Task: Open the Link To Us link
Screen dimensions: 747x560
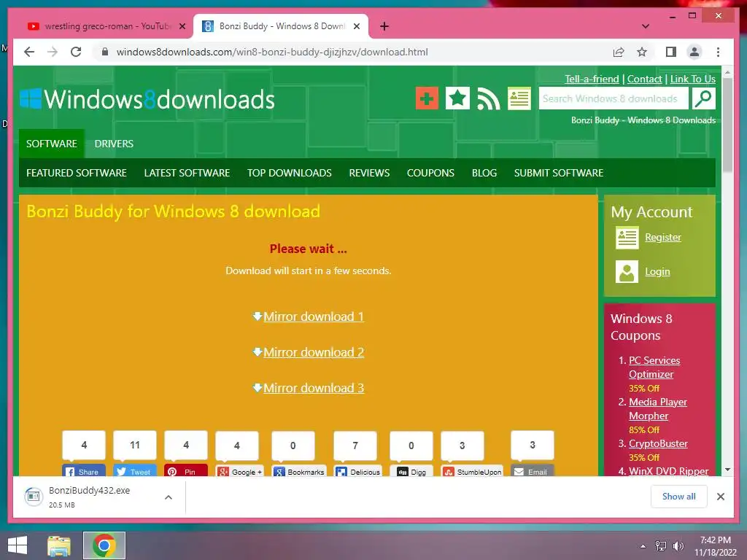Action: (693, 79)
